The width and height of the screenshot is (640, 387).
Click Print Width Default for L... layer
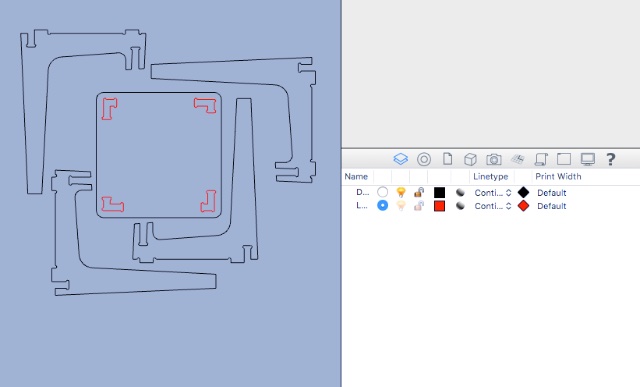pyautogui.click(x=551, y=206)
